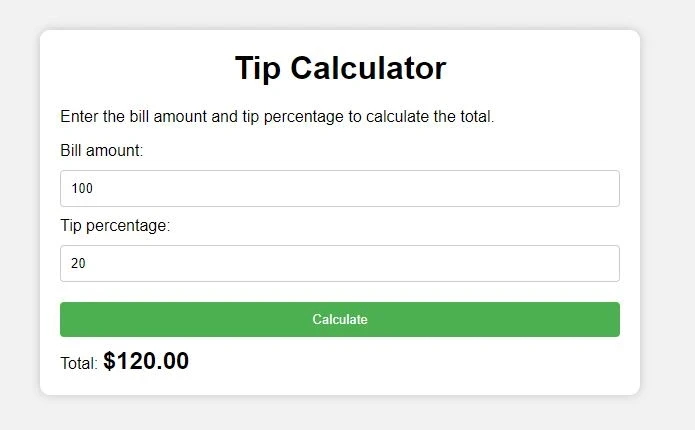Click the label above the 20 field
This screenshot has width=695, height=430.
point(115,226)
